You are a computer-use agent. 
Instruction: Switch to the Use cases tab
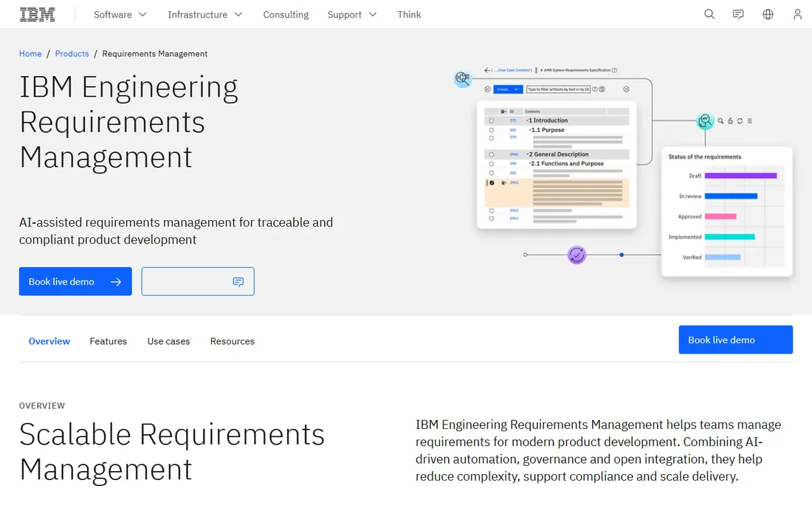tap(168, 341)
